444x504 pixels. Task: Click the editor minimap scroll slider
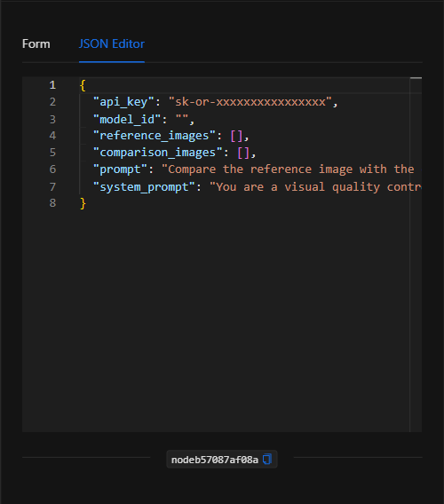click(416, 78)
